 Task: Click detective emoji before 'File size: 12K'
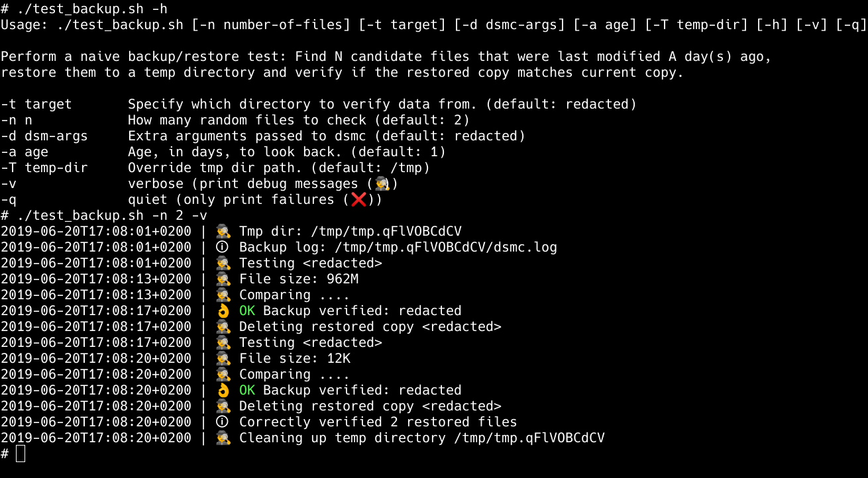pos(223,358)
